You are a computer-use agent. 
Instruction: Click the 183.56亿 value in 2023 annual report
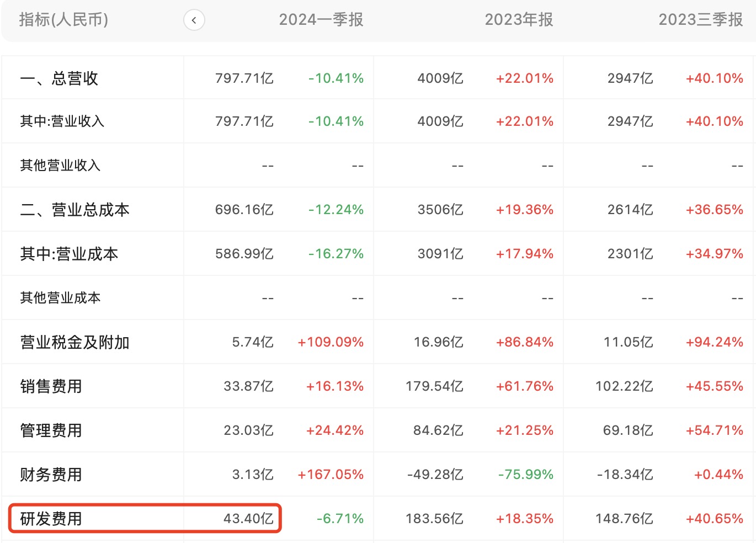pos(434,519)
